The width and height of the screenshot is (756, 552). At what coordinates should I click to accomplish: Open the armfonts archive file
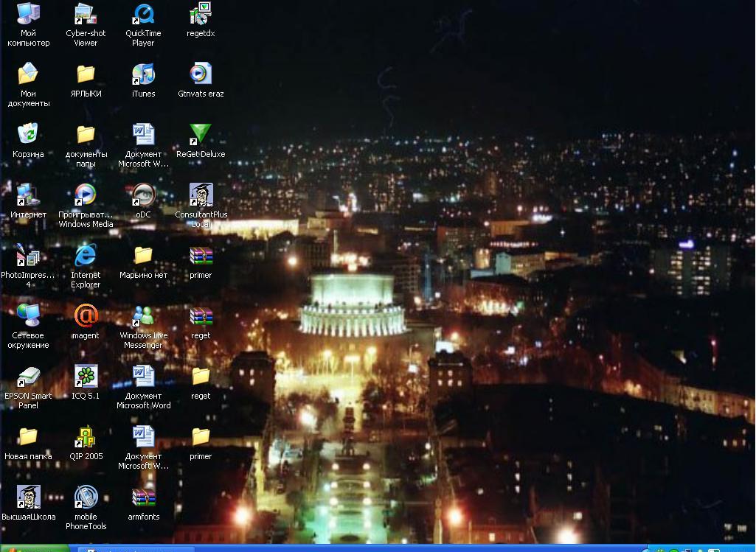click(143, 497)
